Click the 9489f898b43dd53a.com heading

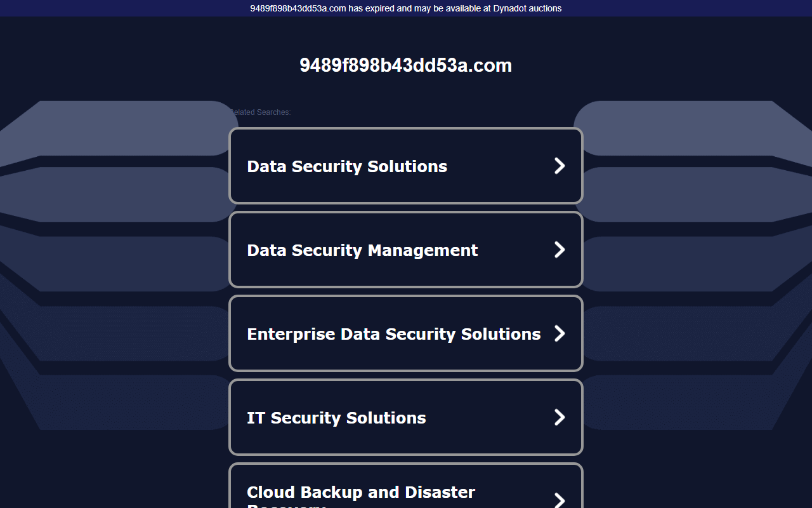406,65
